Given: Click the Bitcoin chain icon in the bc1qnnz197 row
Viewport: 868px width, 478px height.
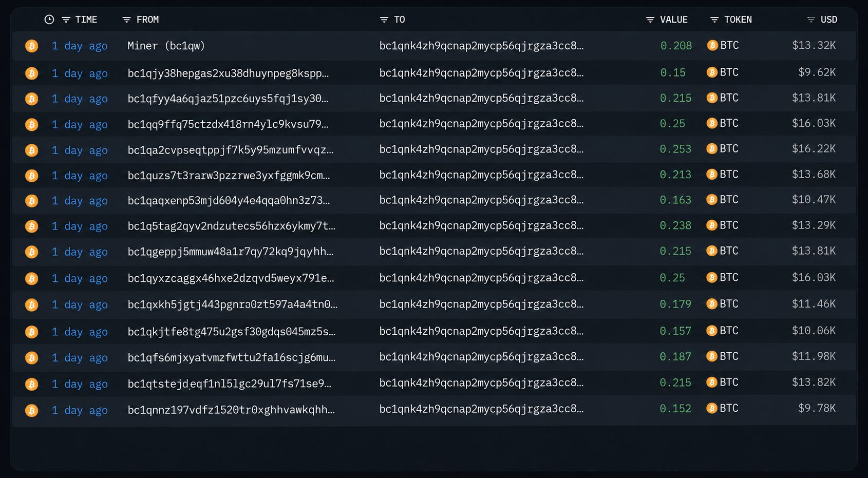Looking at the screenshot, I should coord(32,410).
